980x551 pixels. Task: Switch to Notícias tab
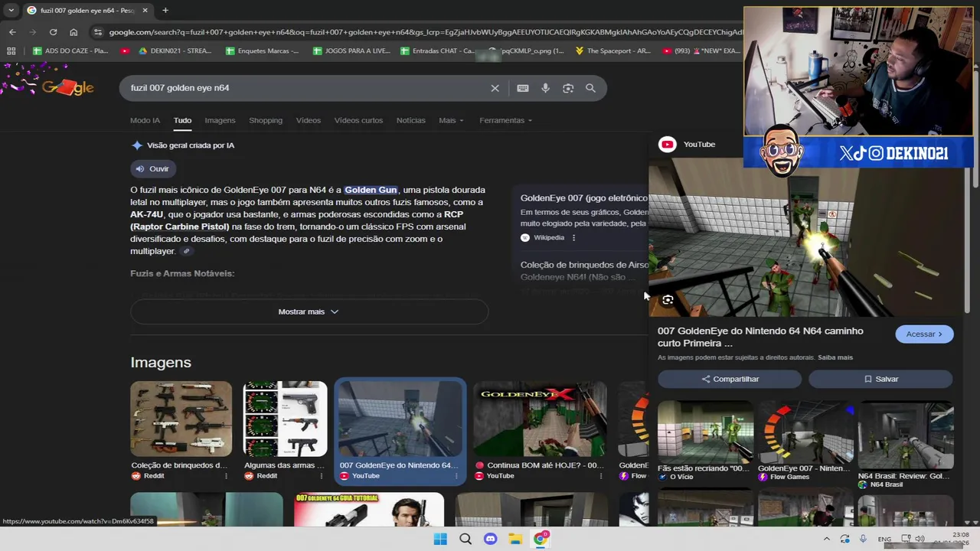pyautogui.click(x=410, y=120)
